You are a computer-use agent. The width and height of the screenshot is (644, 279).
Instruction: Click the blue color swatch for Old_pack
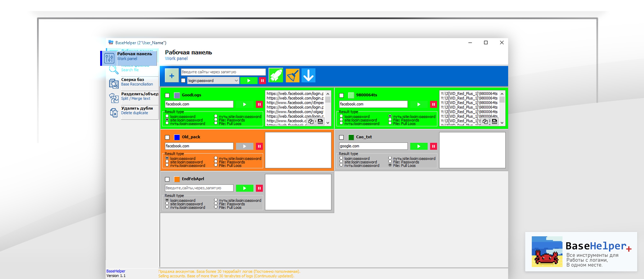click(x=177, y=137)
